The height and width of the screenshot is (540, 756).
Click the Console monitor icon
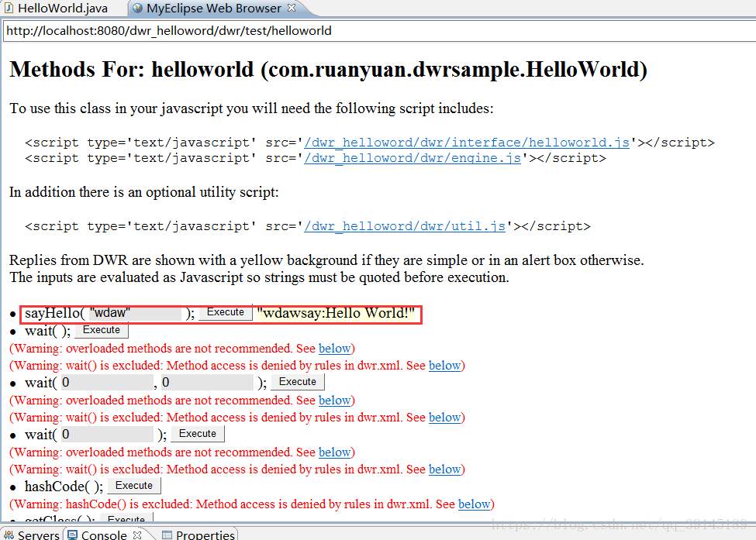72,535
